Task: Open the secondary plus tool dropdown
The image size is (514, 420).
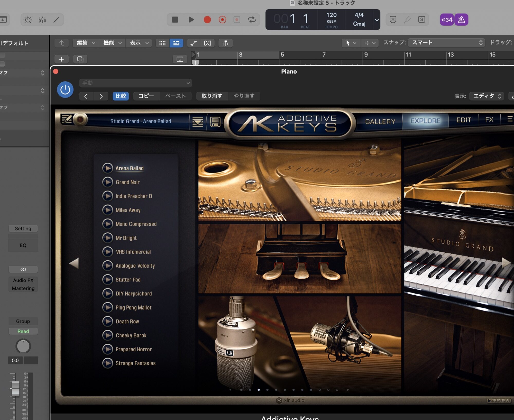Action: point(370,43)
